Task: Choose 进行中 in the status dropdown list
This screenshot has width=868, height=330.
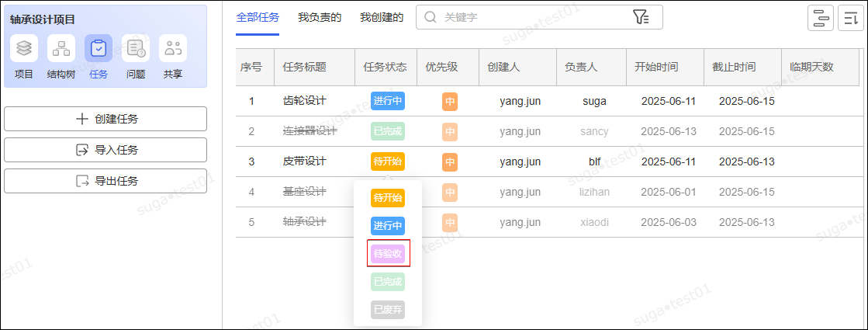Action: point(388,226)
